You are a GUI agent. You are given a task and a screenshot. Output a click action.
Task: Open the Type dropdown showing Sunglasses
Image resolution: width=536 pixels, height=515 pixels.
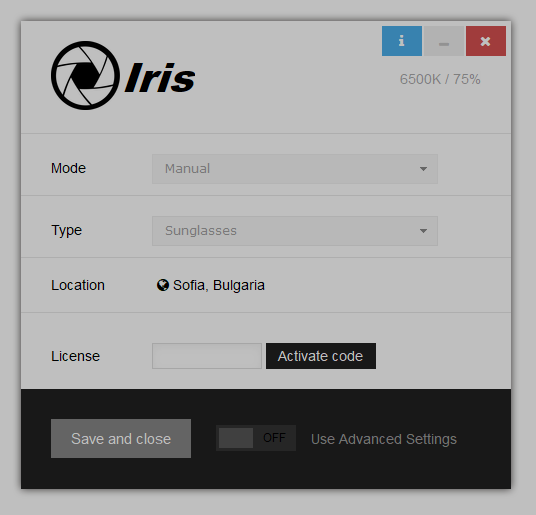[x=295, y=231]
